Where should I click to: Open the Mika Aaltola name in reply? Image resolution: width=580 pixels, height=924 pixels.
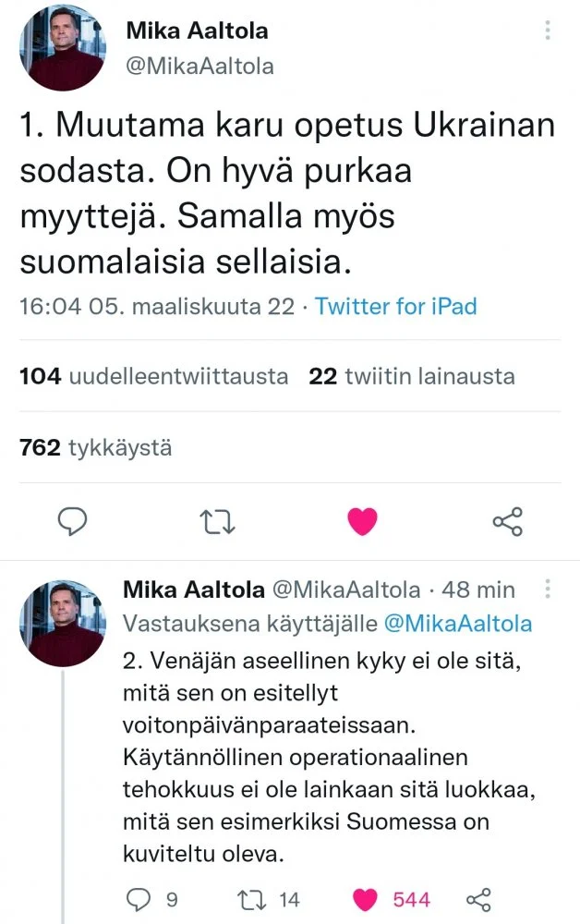pos(194,590)
